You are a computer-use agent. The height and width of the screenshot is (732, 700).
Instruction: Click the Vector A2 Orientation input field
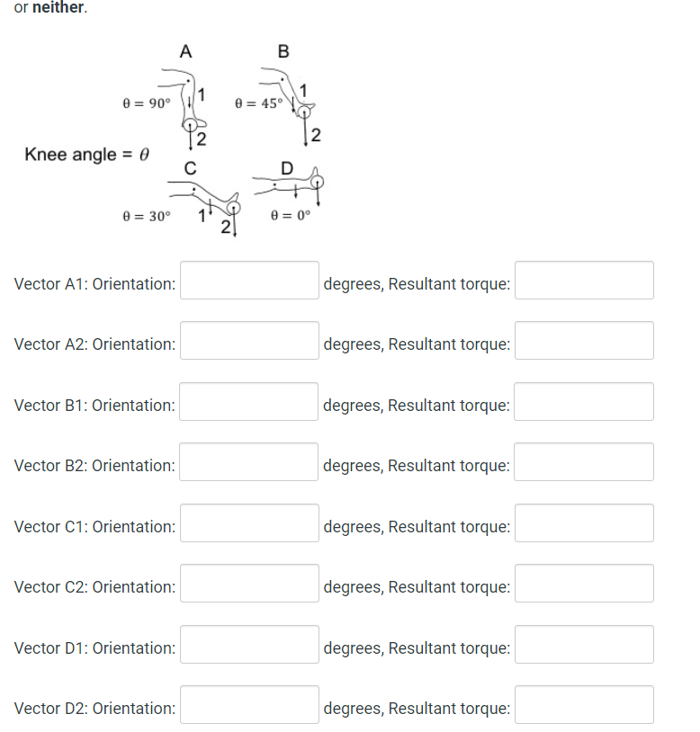point(249,340)
